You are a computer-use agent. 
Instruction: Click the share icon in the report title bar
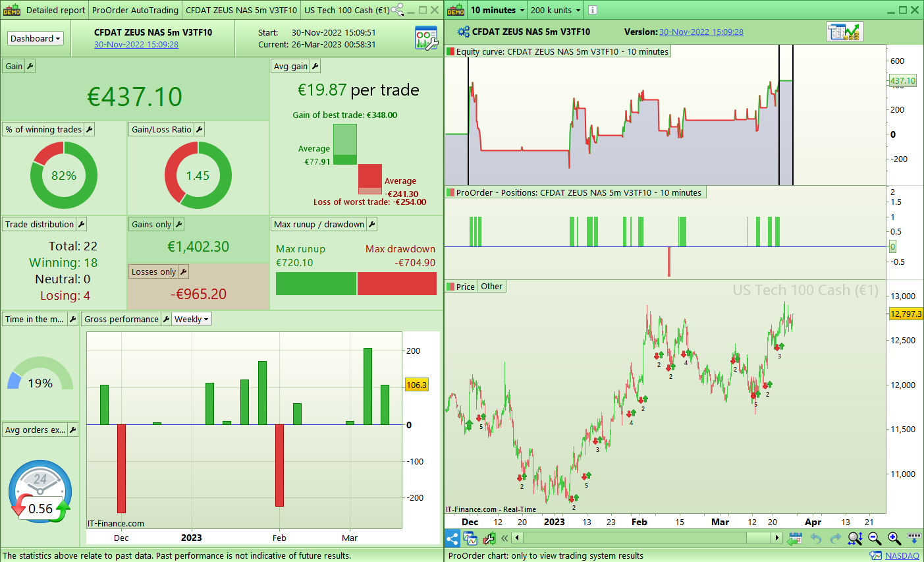click(397, 10)
